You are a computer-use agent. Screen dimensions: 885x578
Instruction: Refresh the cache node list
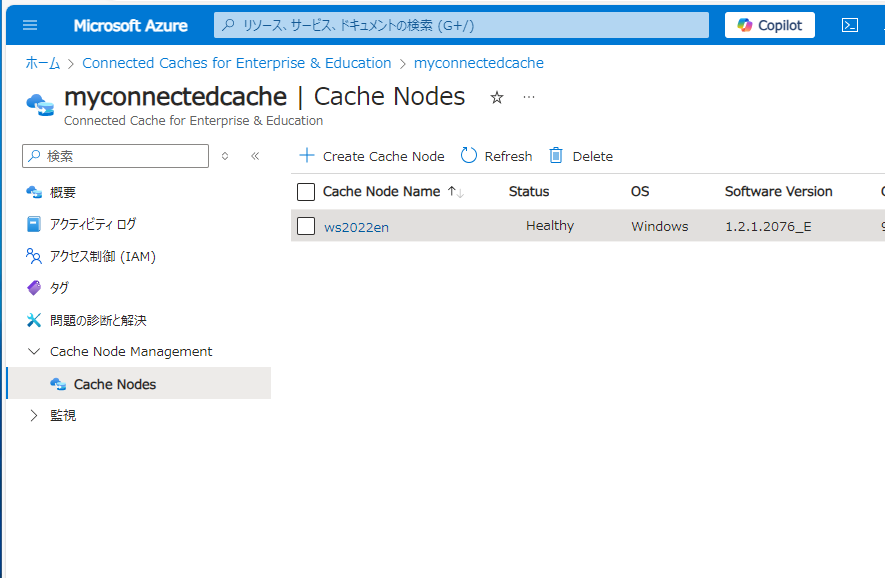pyautogui.click(x=496, y=155)
